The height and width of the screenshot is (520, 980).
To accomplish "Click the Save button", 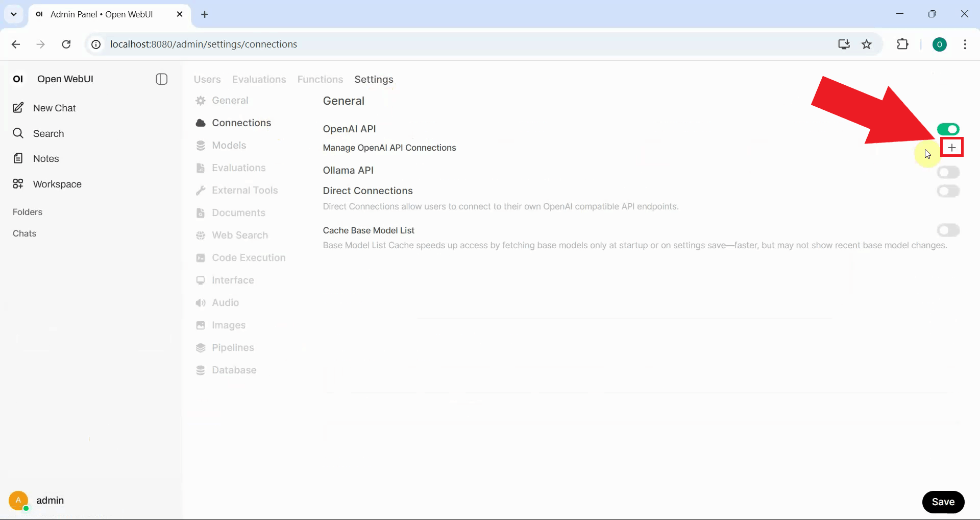I will click(943, 502).
